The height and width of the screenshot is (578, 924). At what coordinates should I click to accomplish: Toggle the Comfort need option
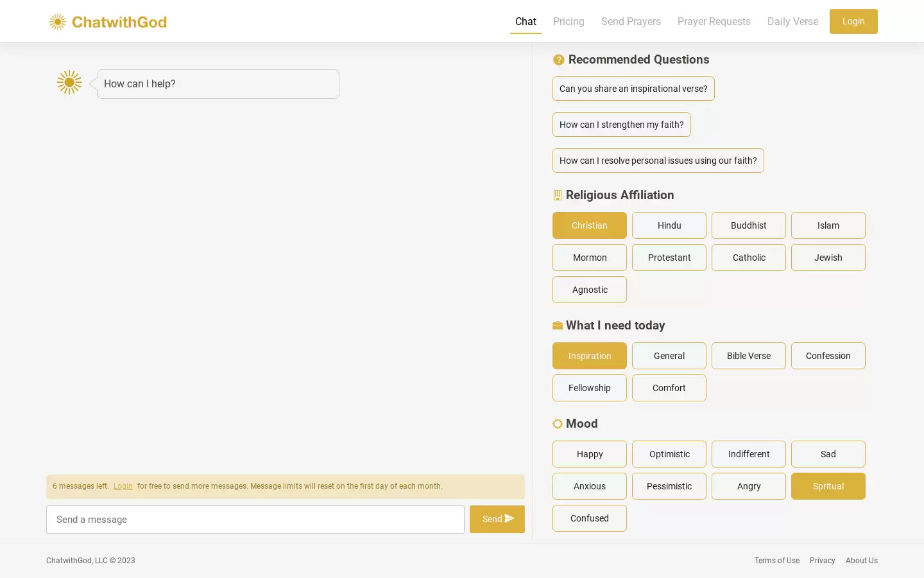point(669,388)
